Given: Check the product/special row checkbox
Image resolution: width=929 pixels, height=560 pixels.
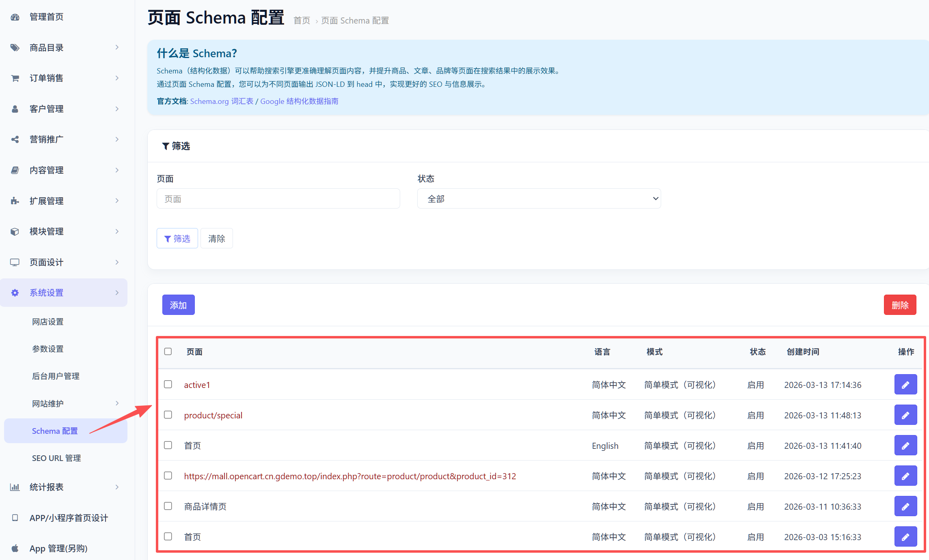Looking at the screenshot, I should pyautogui.click(x=168, y=415).
